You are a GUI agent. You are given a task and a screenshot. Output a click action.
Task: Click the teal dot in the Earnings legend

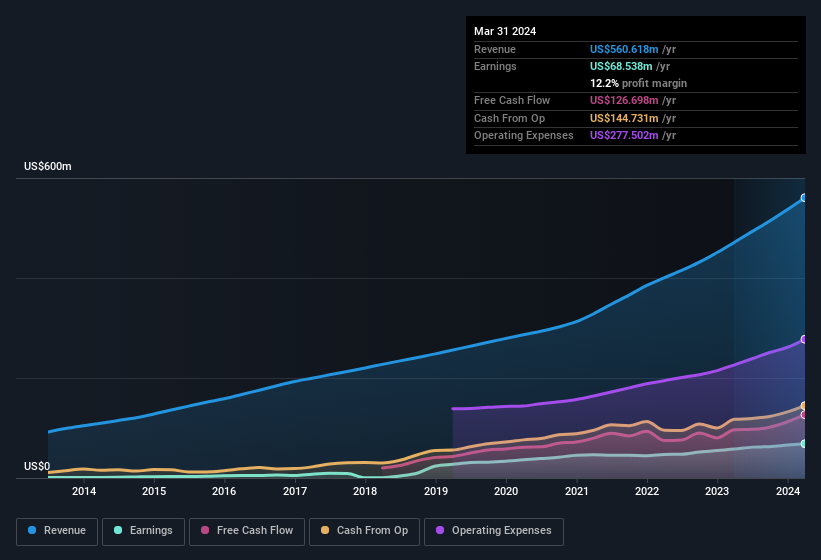pyautogui.click(x=119, y=531)
